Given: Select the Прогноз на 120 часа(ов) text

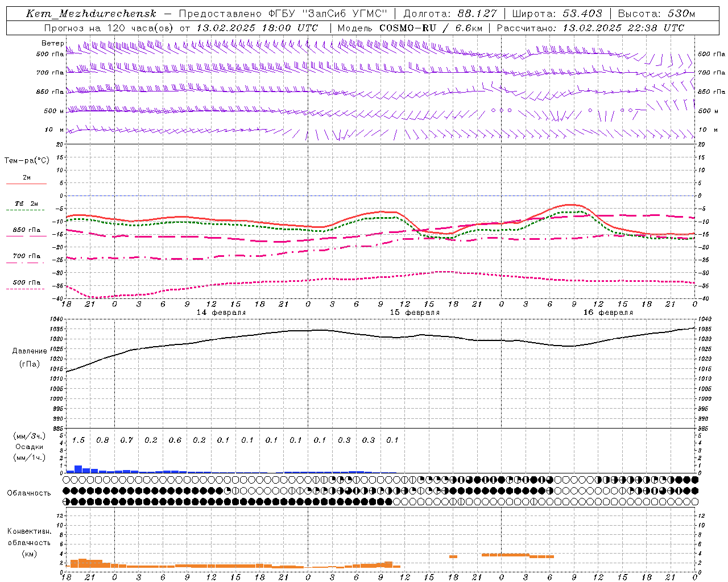Looking at the screenshot, I should click(109, 28).
